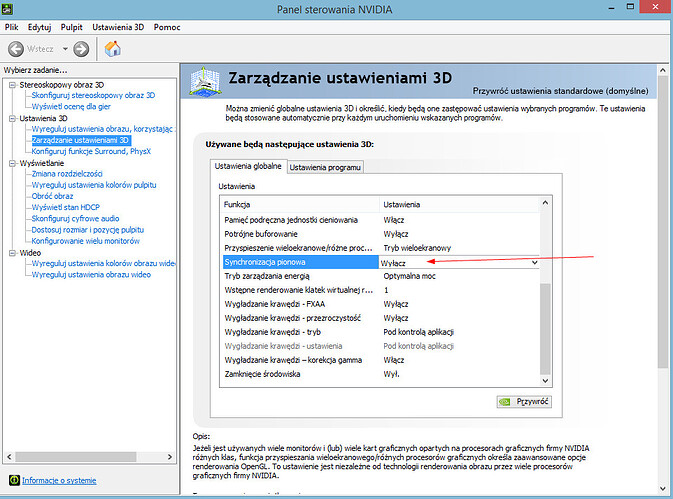
Task: Click the Wstecz back arrow icon
Action: 16,48
